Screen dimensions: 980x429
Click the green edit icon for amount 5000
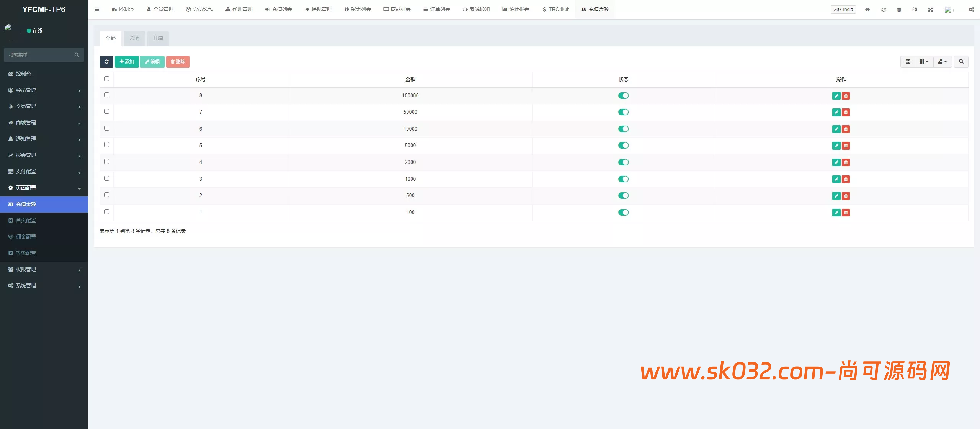(x=836, y=146)
